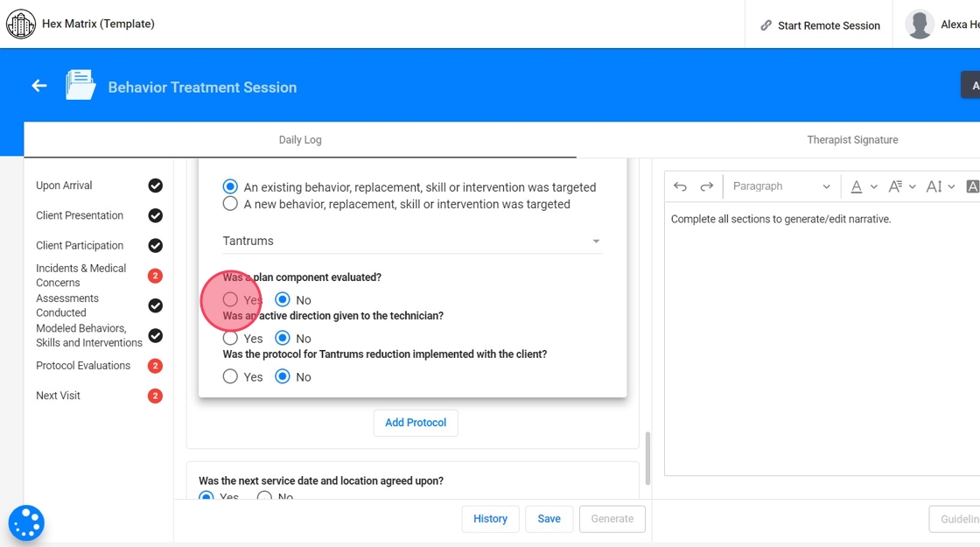Screen dimensions: 980x547
Task: Expand the font color dropdown chevron
Action: point(874,187)
